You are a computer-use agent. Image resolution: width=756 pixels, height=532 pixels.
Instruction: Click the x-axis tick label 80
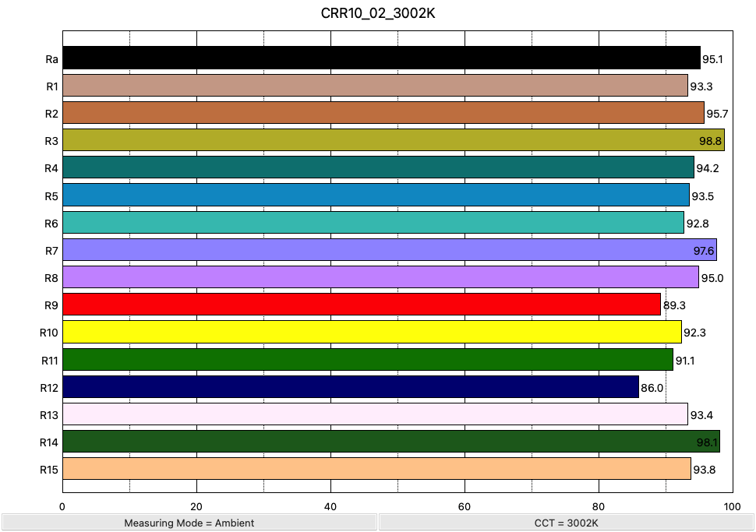pos(599,506)
